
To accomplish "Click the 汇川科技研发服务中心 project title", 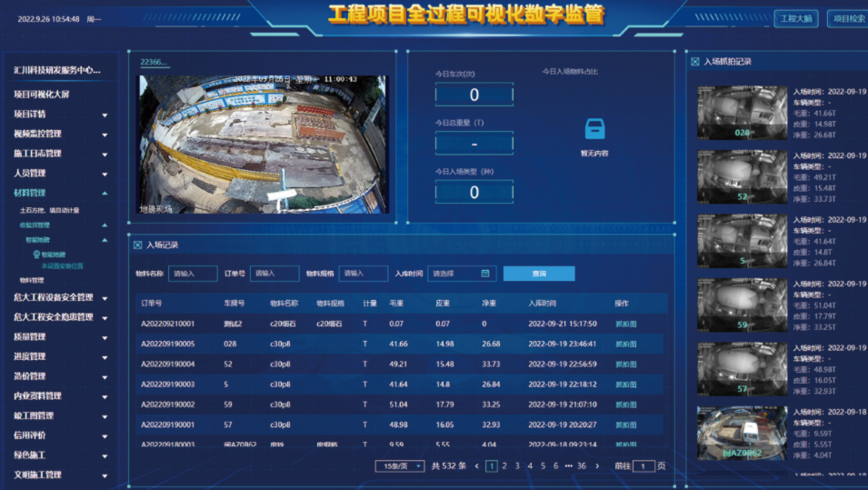I will [57, 70].
